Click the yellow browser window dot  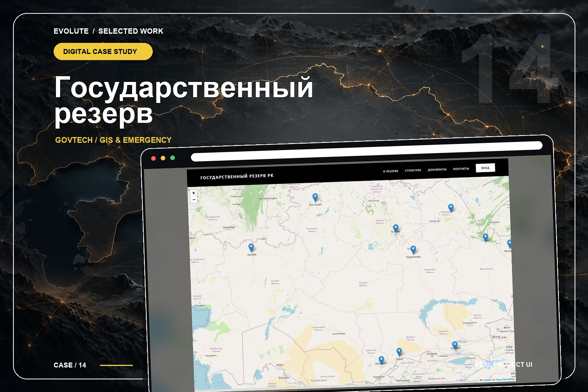point(163,158)
